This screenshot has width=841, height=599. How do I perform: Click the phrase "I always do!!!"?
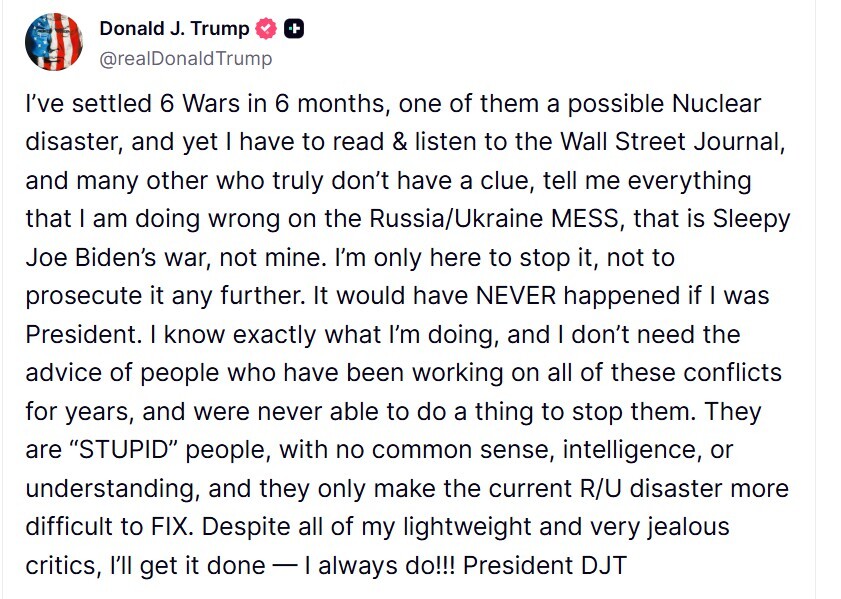[380, 565]
